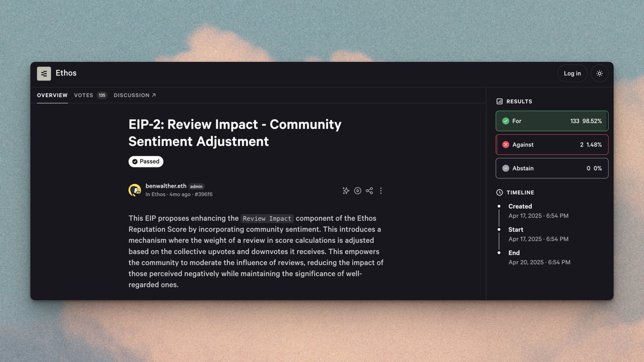Toggle the light/dark theme sun icon
644x362 pixels.
pos(599,73)
